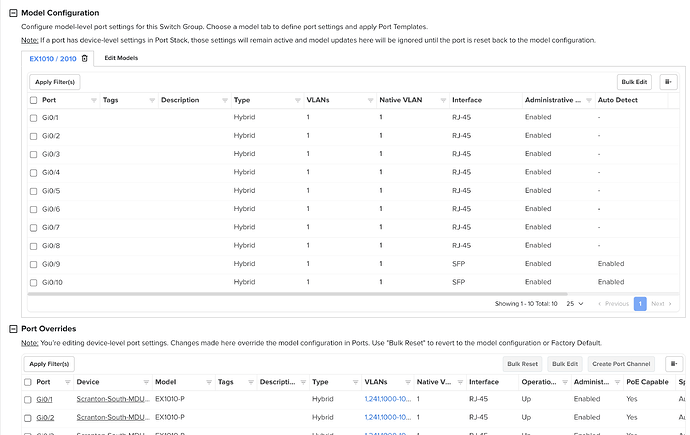Screen dimensions: 690x435
Task: Sort by PoE Capable column header
Action: 647,382
